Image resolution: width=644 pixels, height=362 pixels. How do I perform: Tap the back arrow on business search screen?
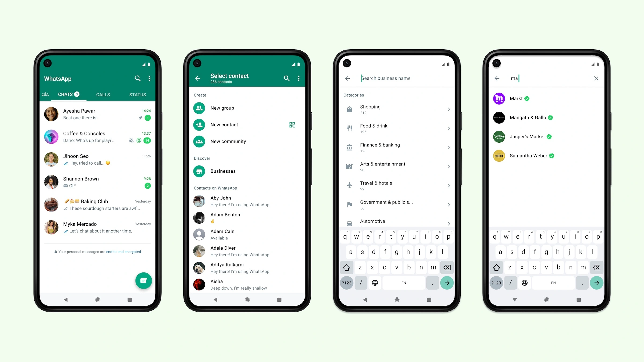coord(348,78)
